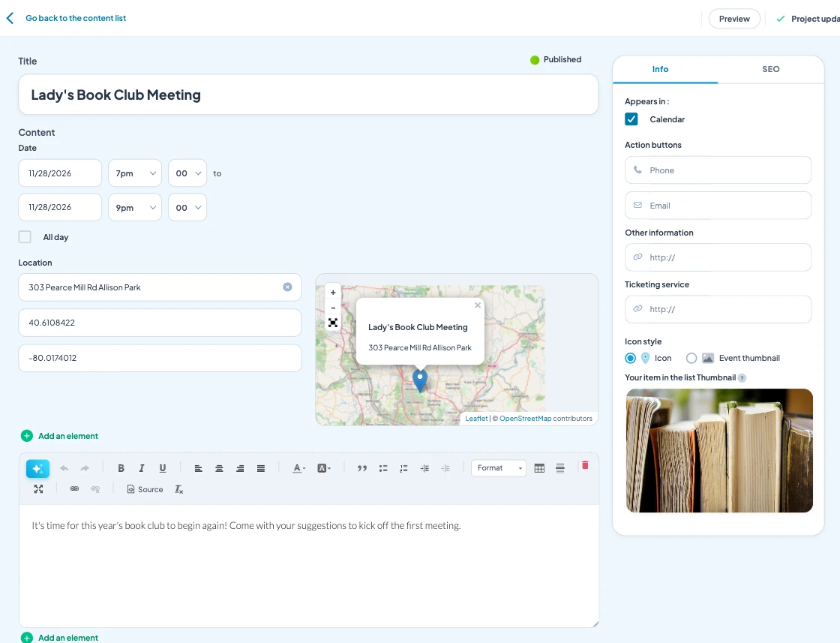Open the Format dropdown in the editor
The height and width of the screenshot is (643, 840).
[499, 468]
